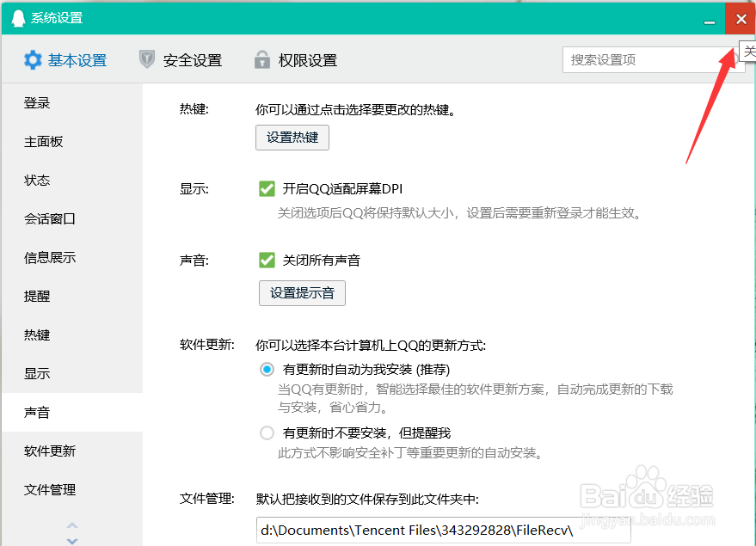Select 主面板 in the sidebar

click(72, 141)
